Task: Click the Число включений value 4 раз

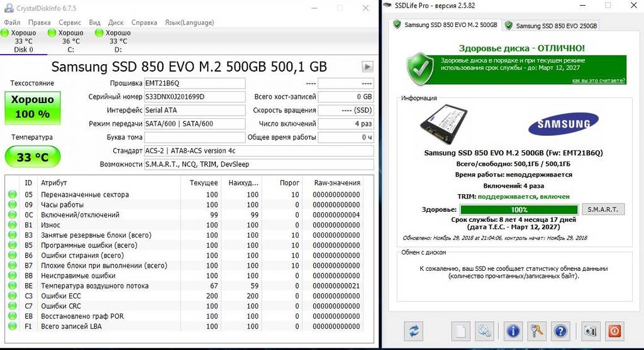Action: [x=346, y=124]
